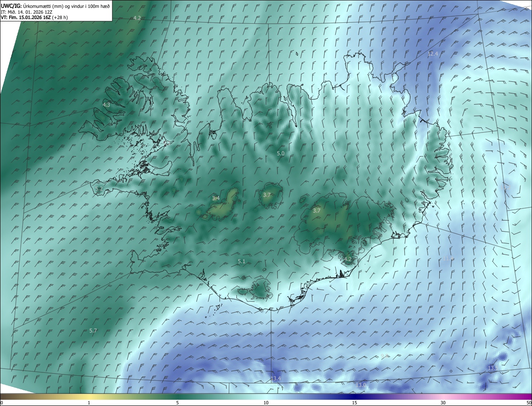Screen dimensions: 532x406
Task: Click the title 'UWC/IG: Úrkomumætti (mm) og vindur í 100m hæð'
Action: tap(55, 6)
